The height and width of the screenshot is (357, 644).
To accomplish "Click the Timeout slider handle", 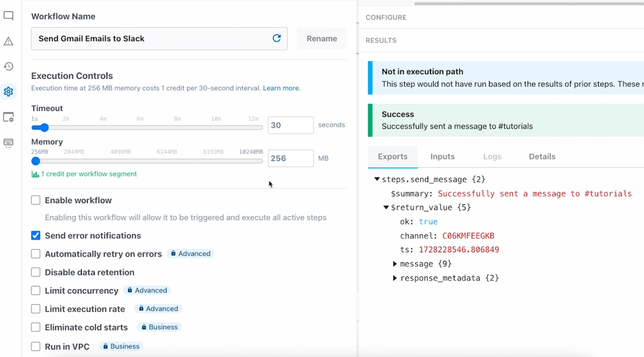I will click(x=44, y=128).
